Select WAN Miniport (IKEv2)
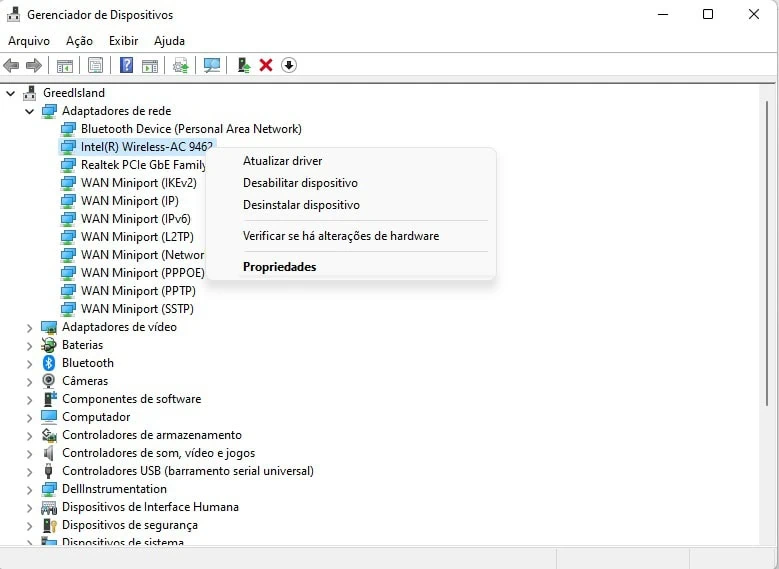Viewport: 779px width, 569px height. coord(139,183)
